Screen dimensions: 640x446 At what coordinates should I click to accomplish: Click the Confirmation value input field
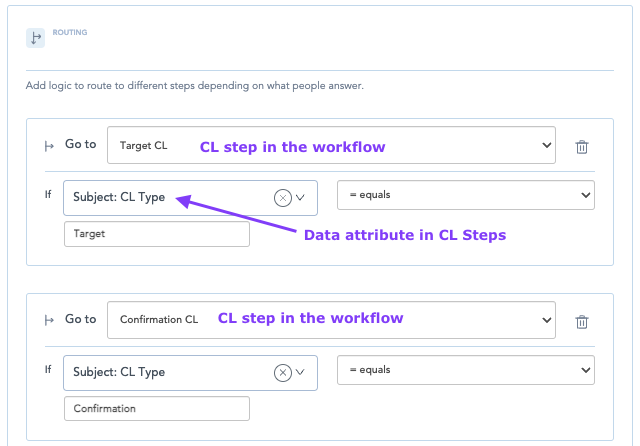[156, 408]
